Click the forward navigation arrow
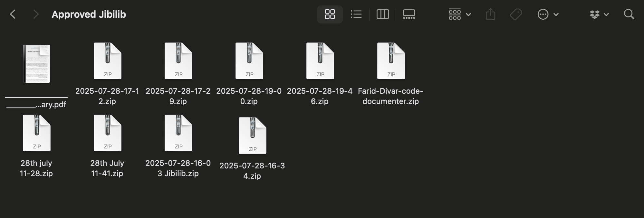 36,14
